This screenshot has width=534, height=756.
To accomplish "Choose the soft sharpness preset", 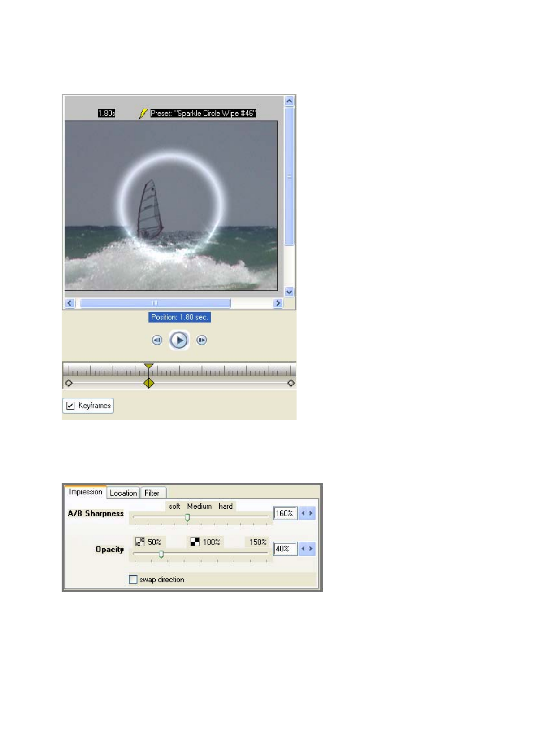I will [x=174, y=506].
